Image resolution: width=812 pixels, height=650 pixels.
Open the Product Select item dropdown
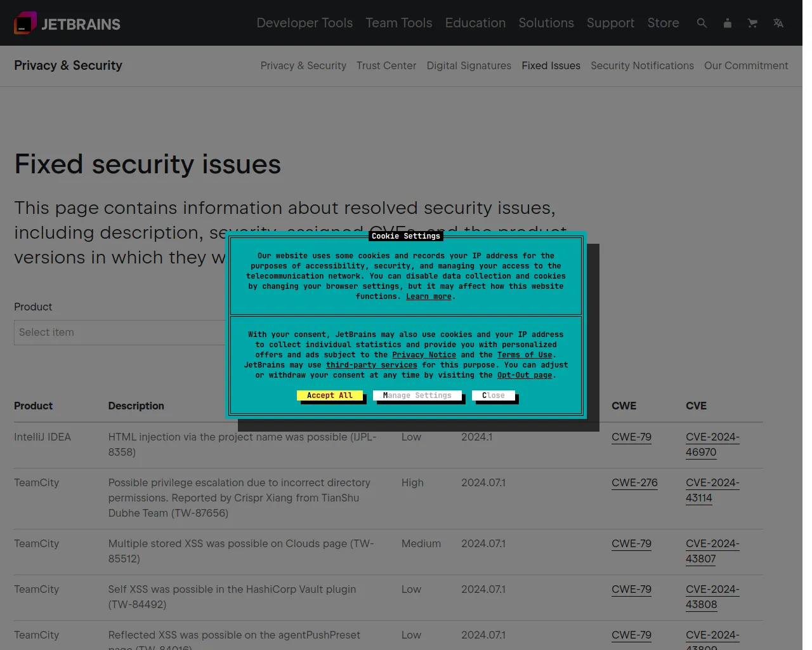click(x=119, y=333)
